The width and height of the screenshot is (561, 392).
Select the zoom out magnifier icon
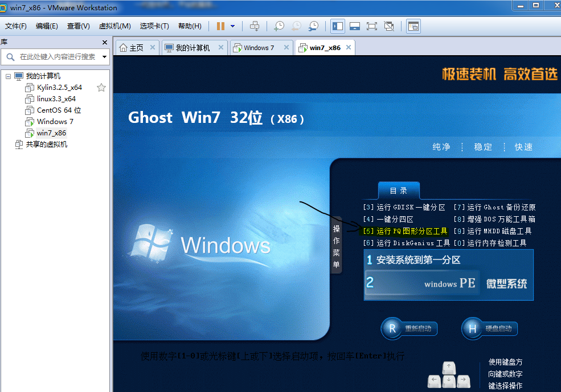pos(296,26)
